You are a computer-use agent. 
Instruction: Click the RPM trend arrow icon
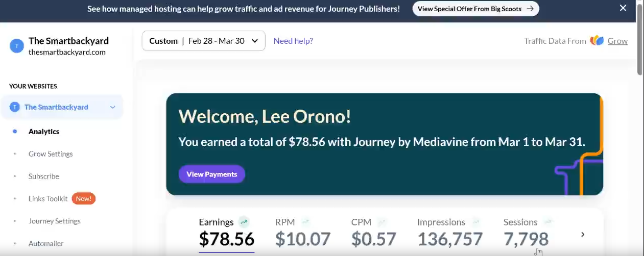pos(305,222)
